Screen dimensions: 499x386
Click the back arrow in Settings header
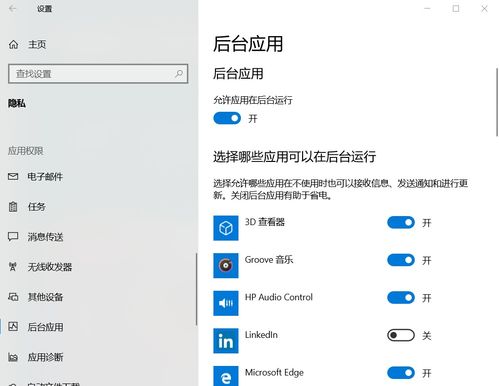click(13, 9)
